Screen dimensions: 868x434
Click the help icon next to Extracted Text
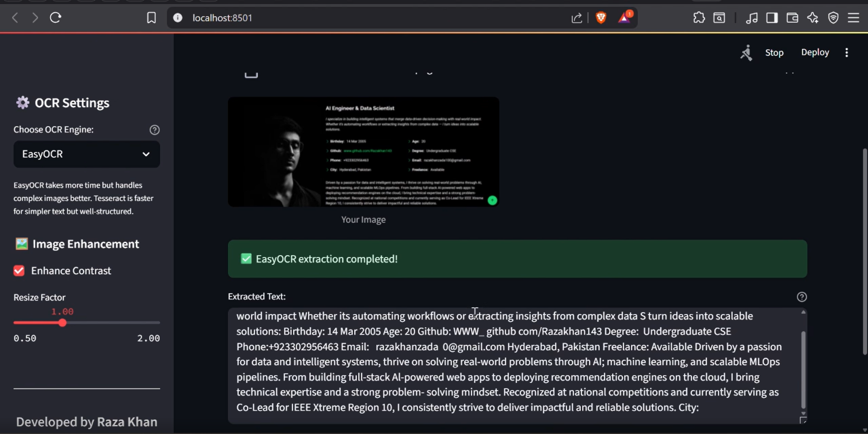802,297
